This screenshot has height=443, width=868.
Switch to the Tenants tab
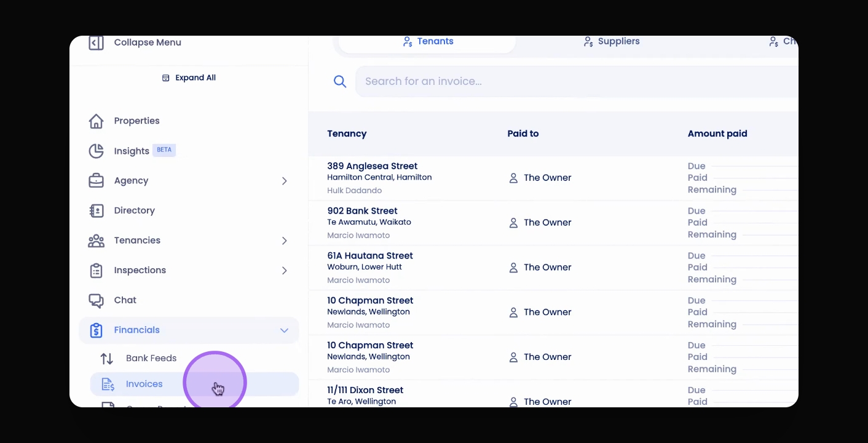pyautogui.click(x=427, y=42)
